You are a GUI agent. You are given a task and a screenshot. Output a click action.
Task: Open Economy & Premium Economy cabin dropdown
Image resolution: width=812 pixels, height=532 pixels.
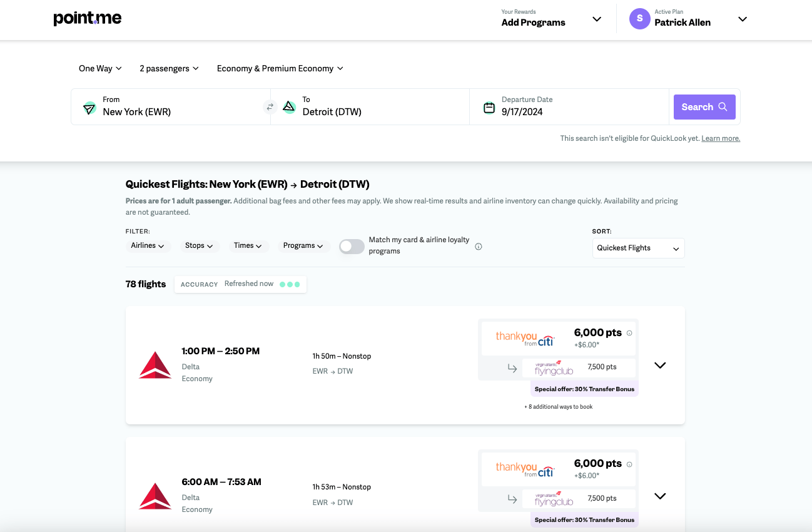click(x=280, y=68)
